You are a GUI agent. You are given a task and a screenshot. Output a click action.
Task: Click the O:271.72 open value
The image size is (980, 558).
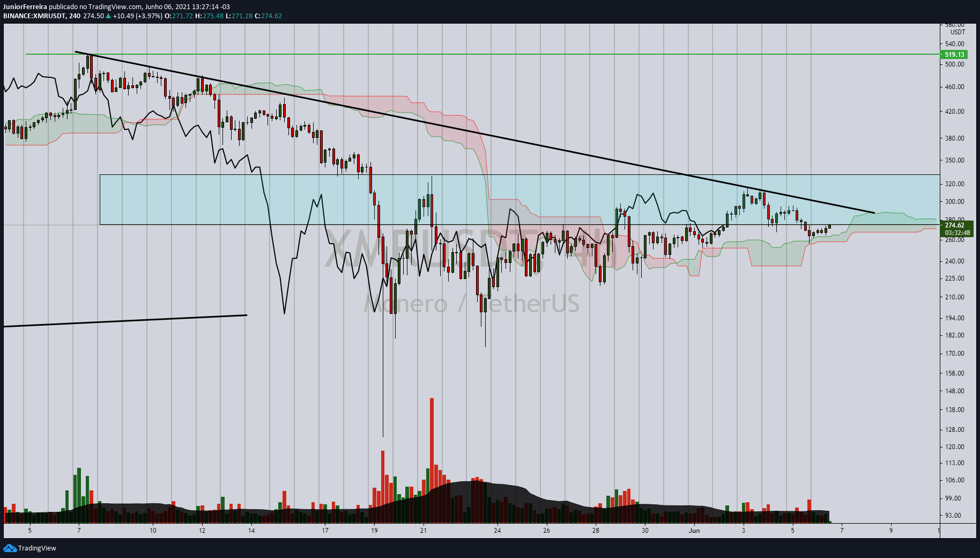[x=179, y=16]
